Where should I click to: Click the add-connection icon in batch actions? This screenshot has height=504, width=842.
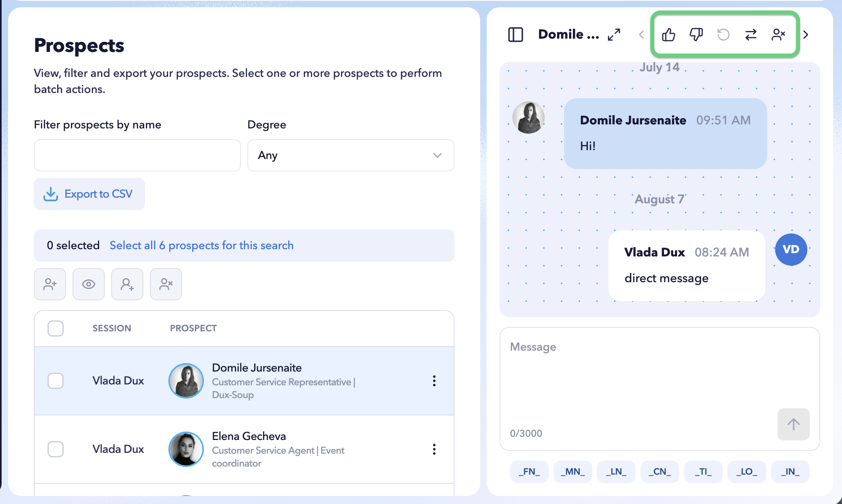50,284
